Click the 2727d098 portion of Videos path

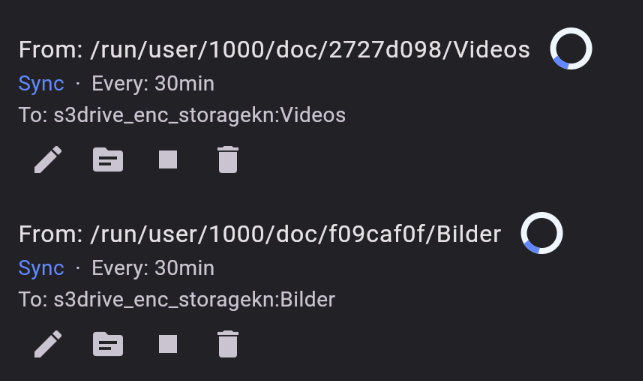click(x=385, y=50)
